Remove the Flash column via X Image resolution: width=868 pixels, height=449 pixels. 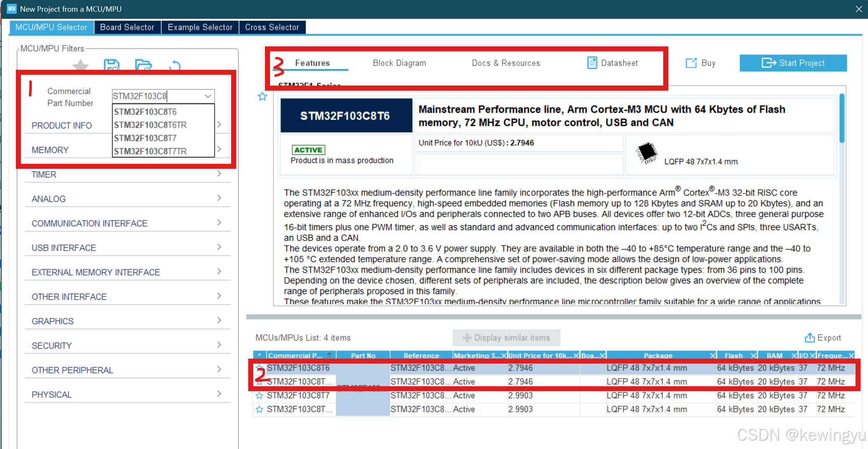tap(753, 355)
